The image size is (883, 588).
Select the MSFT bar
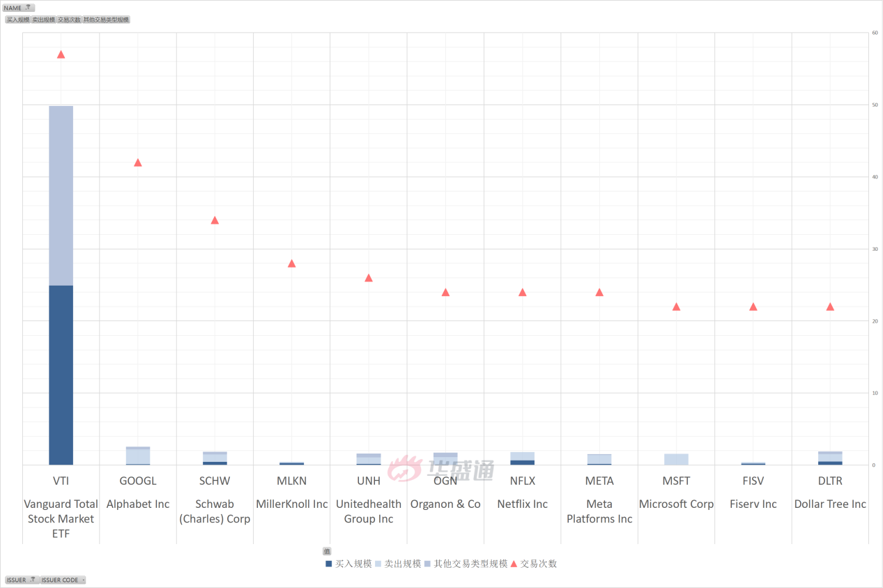(x=676, y=459)
